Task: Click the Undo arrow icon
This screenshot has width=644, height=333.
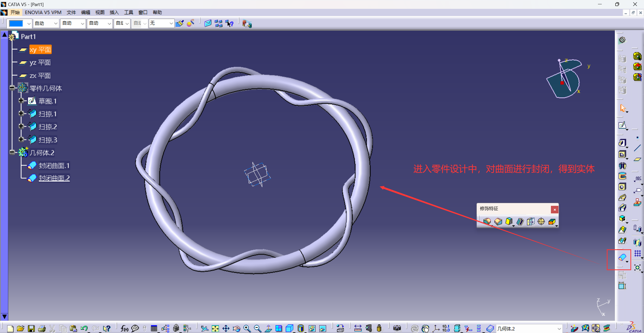Action: (x=84, y=328)
